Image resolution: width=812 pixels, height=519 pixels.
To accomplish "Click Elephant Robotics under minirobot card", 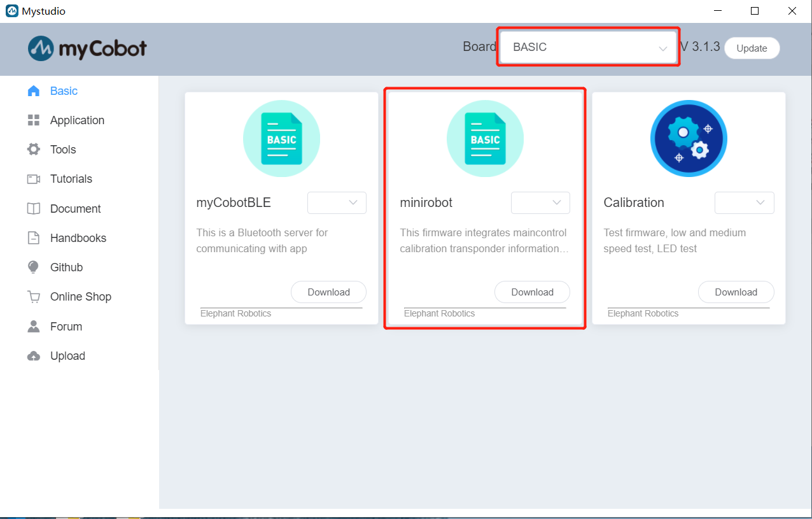I will pos(439,313).
